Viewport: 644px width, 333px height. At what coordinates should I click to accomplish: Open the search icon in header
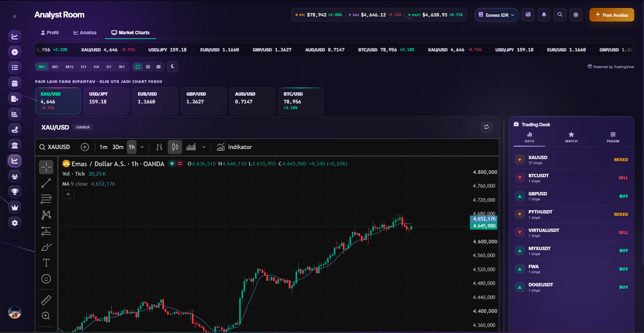[x=560, y=15]
